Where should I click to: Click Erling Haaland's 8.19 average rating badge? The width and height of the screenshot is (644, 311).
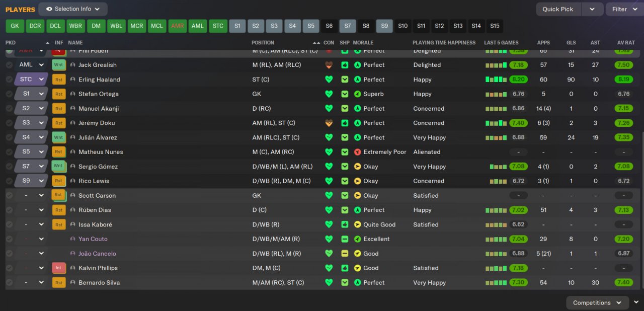(624, 80)
